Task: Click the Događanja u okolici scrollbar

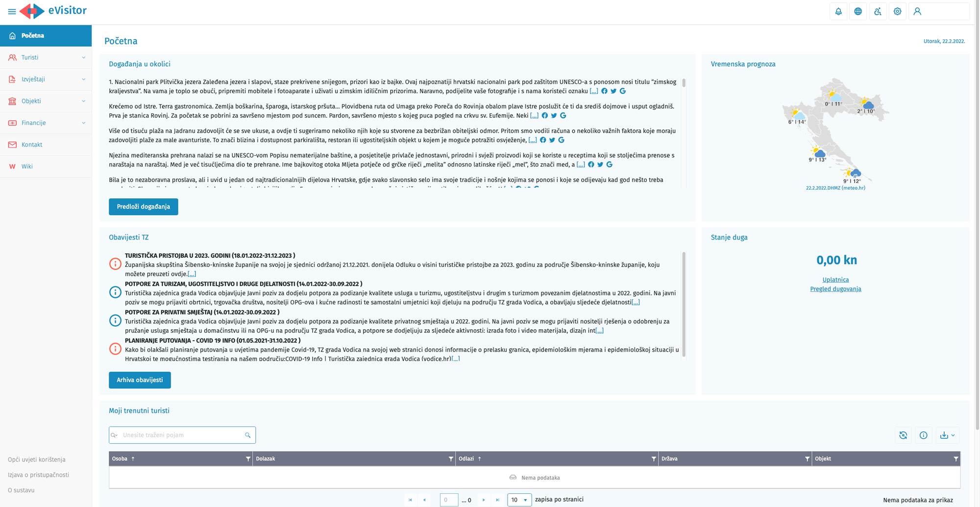Action: point(684,83)
